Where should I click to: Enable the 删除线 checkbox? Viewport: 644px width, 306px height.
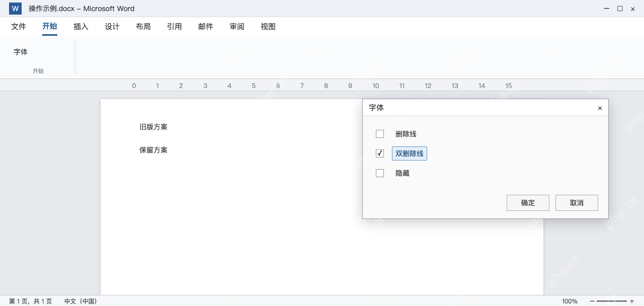coord(380,134)
